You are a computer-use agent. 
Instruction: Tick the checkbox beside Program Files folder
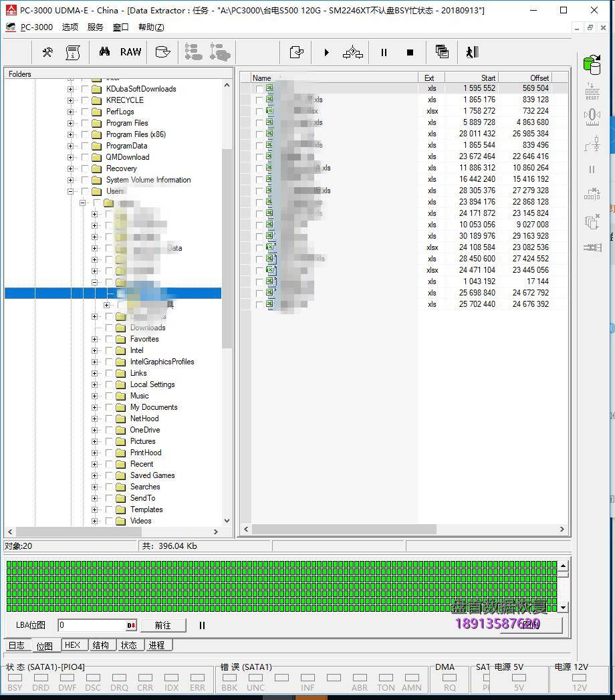pos(85,123)
